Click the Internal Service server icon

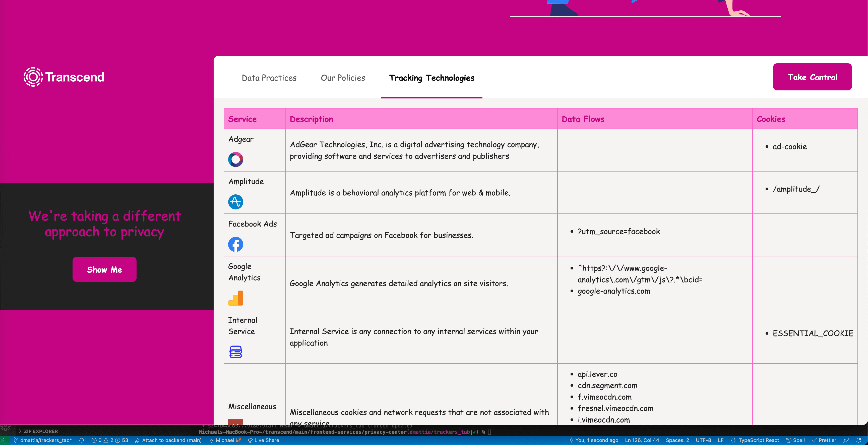235,352
